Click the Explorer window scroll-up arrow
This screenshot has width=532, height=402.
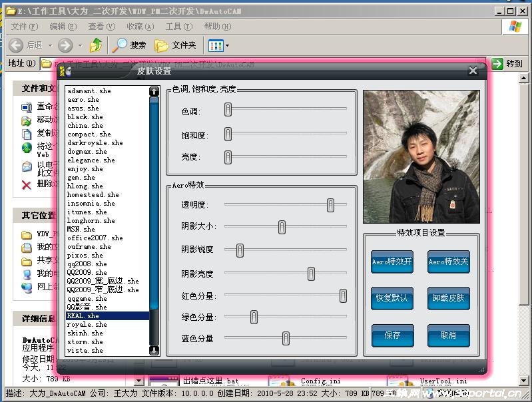(x=524, y=79)
